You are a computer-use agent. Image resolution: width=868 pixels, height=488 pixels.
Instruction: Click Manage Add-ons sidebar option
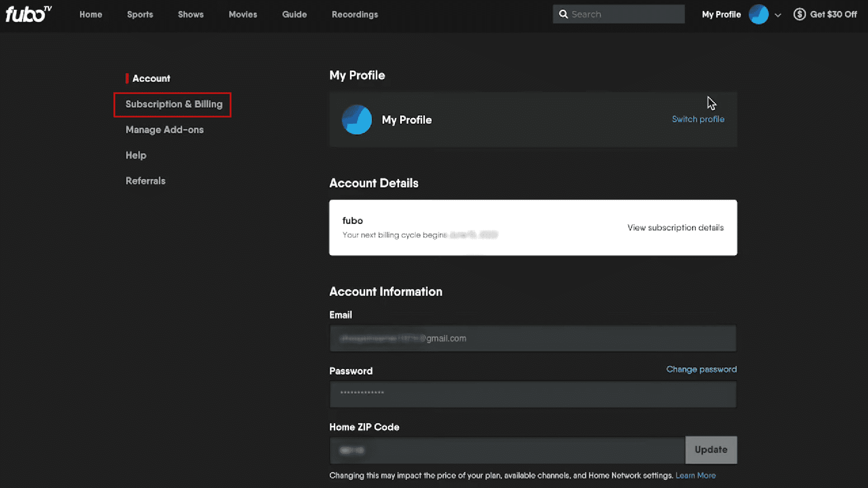[x=165, y=129]
